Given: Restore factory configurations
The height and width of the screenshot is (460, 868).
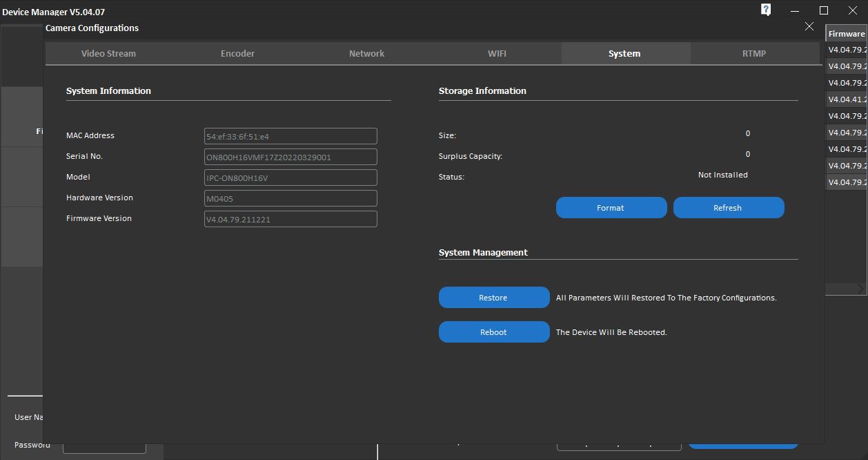Looking at the screenshot, I should pyautogui.click(x=494, y=297).
